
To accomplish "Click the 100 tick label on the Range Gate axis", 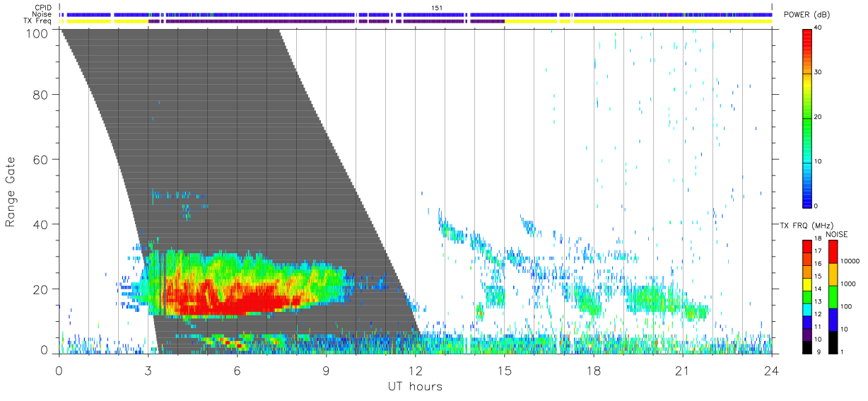I will [35, 33].
